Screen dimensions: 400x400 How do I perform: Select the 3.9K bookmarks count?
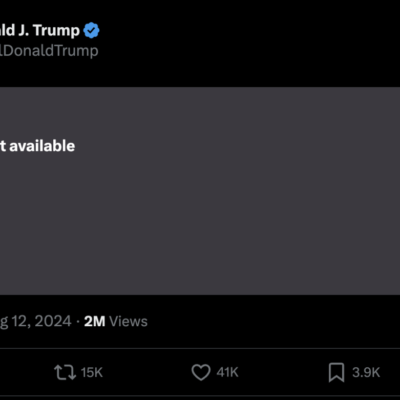(366, 372)
